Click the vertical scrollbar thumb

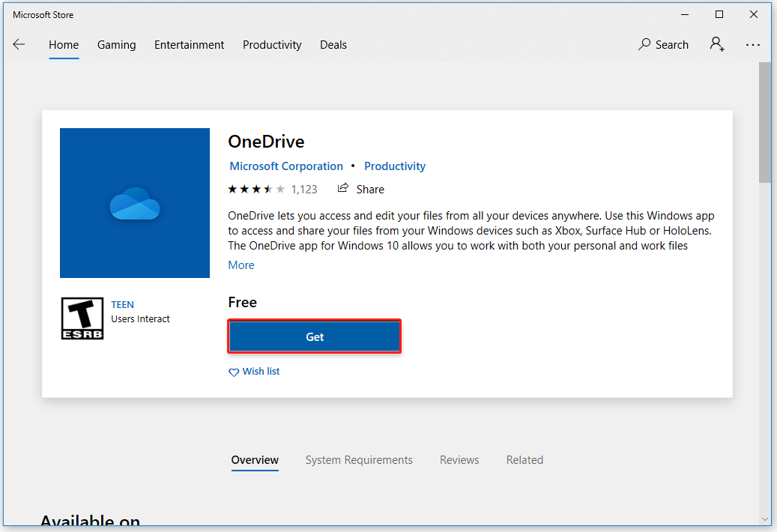point(764,122)
